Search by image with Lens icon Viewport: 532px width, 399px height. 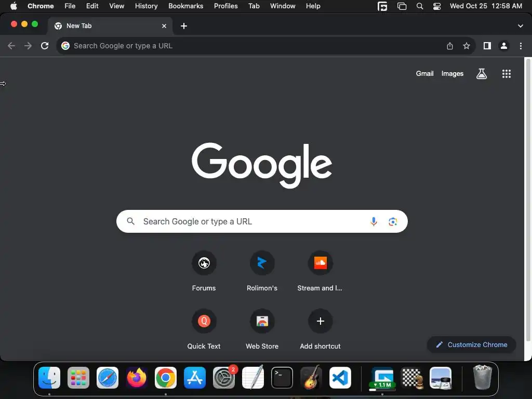393,221
